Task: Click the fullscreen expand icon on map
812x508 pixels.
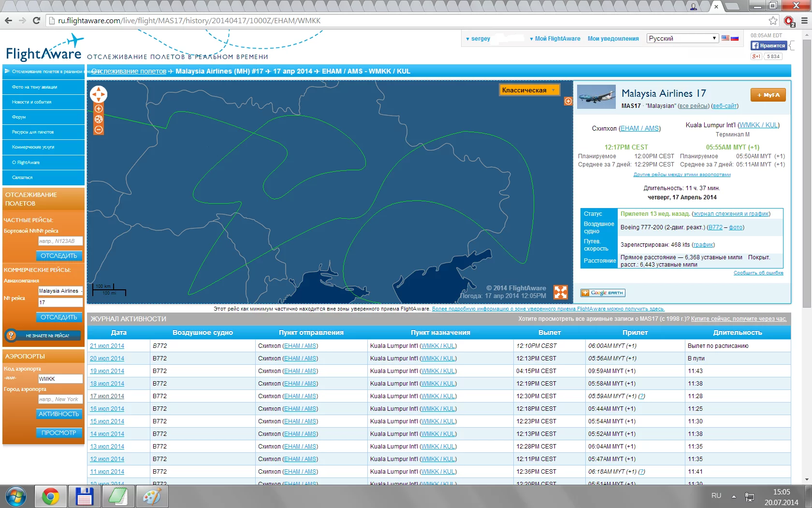Action: [561, 292]
